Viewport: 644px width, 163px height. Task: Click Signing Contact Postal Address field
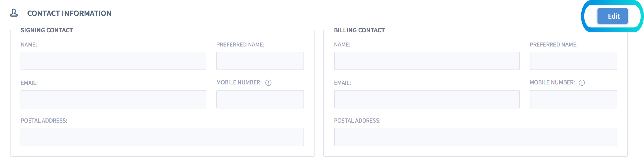[x=162, y=137]
